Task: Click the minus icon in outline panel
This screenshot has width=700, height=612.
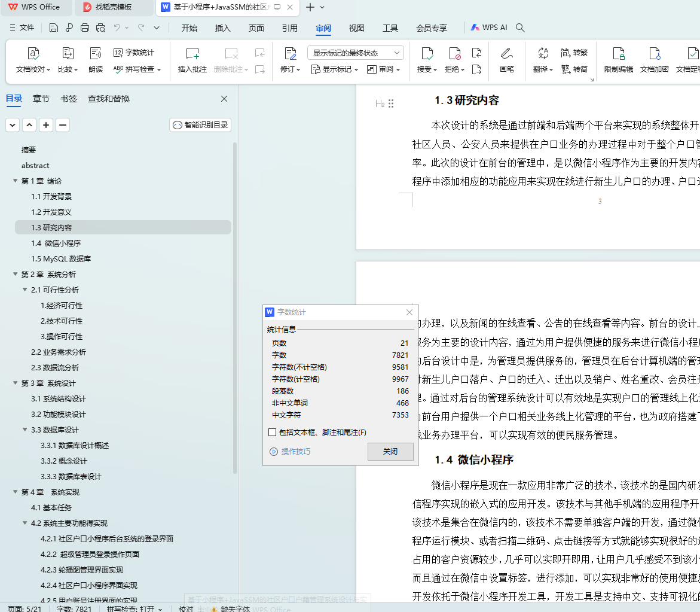Action: click(63, 125)
